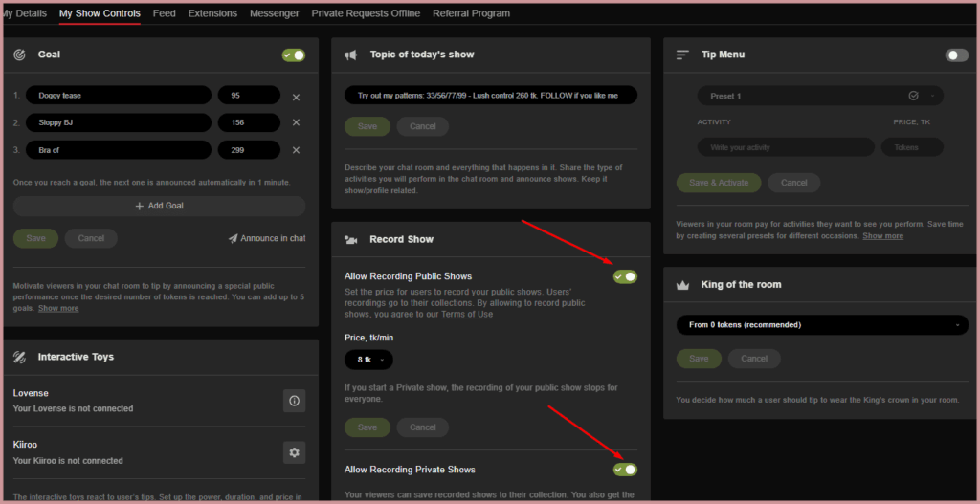Click the Announce in chat paper plane

[x=234, y=239]
